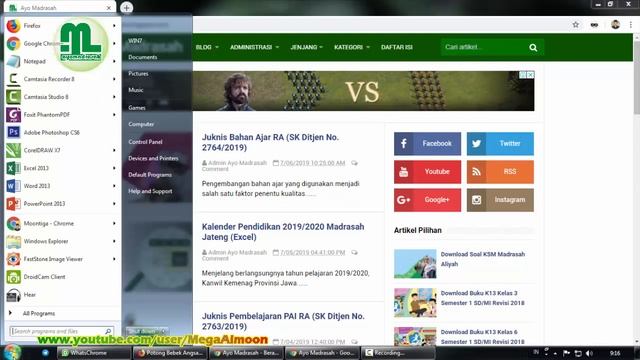Open the ADMINISTRASI dropdown menu
The height and width of the screenshot is (360, 640).
pyautogui.click(x=254, y=47)
